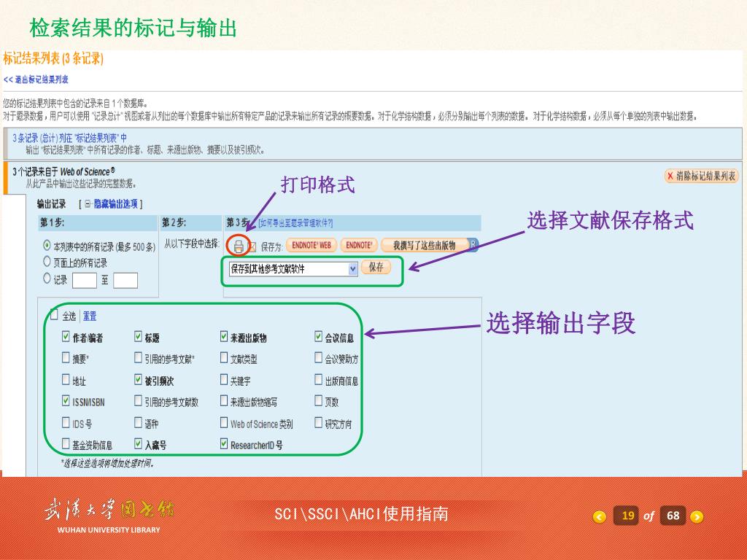Click the 隐藏输出选项 link
Screen dimensions: 747x560
116,204
